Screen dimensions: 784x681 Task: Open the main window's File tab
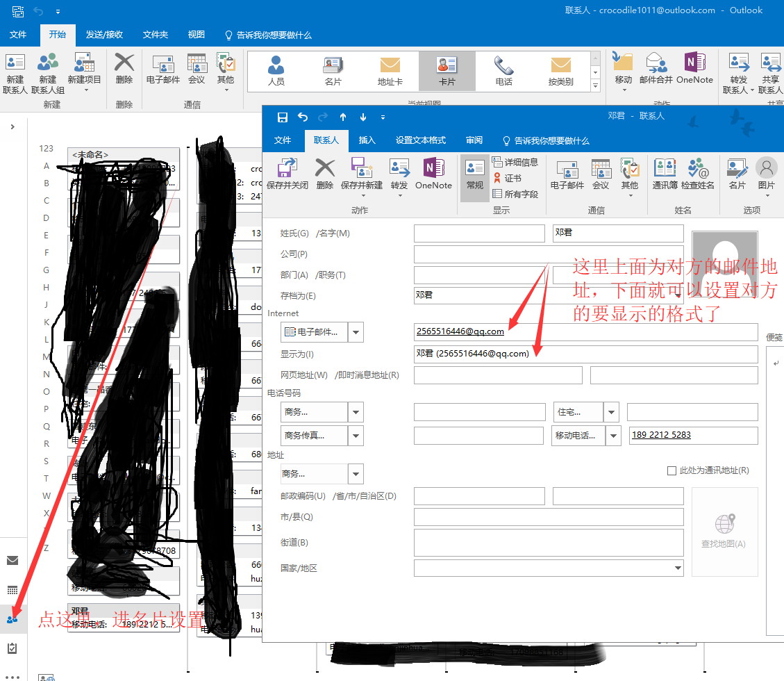(x=18, y=35)
